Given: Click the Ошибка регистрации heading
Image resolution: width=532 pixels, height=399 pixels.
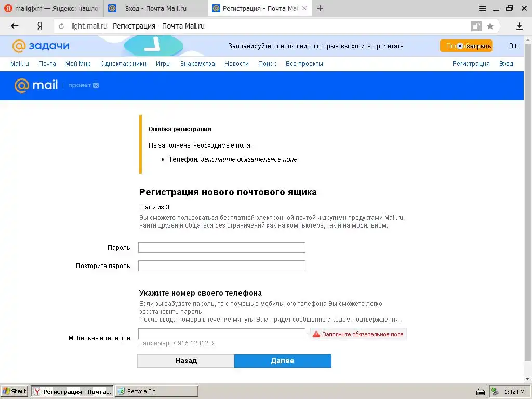Looking at the screenshot, I should 180,129.
